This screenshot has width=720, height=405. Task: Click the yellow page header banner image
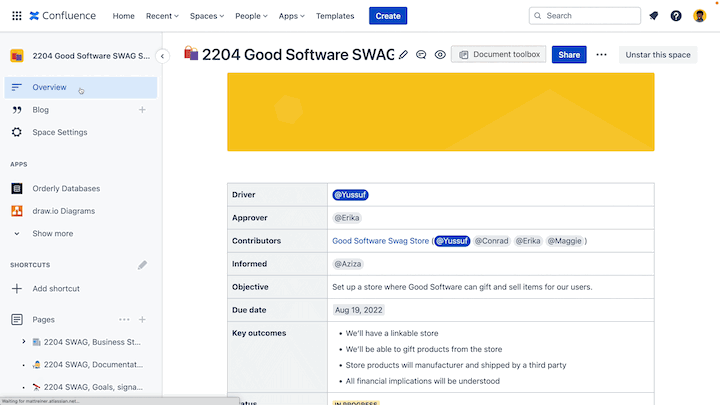(440, 112)
